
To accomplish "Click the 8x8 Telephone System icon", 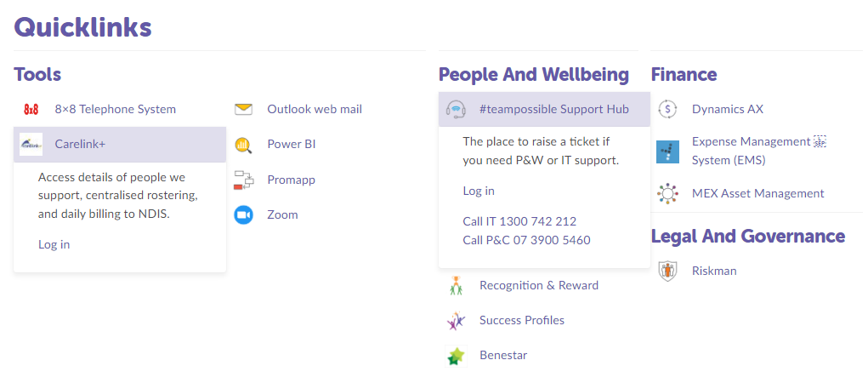I will click(x=31, y=109).
